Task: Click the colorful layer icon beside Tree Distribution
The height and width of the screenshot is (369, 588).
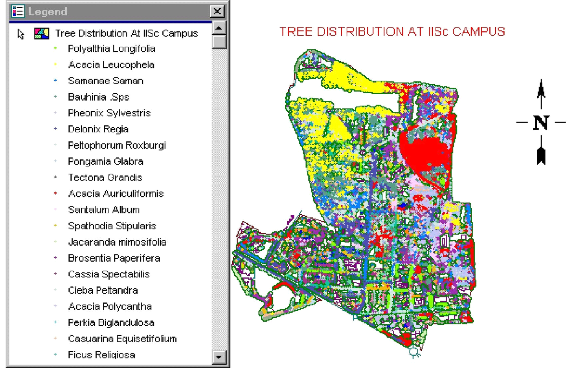Action: coord(42,33)
